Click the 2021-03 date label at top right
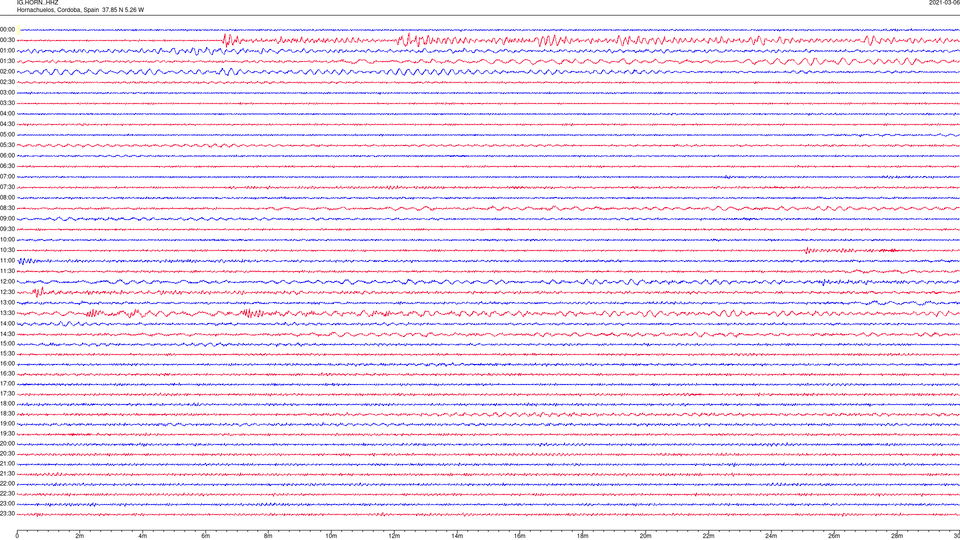This screenshot has width=960, height=540. [944, 2]
